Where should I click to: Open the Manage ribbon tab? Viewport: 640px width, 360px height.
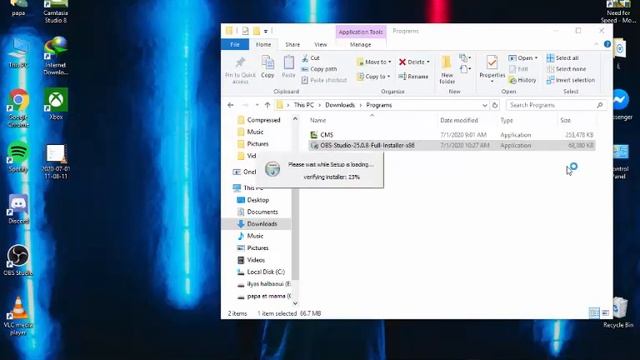(360, 44)
